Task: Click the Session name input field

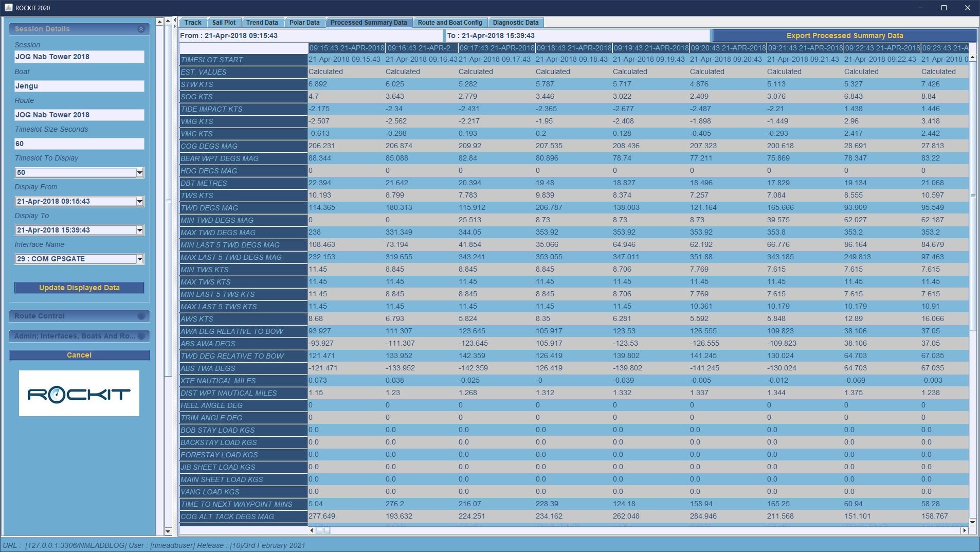Action: tap(79, 57)
